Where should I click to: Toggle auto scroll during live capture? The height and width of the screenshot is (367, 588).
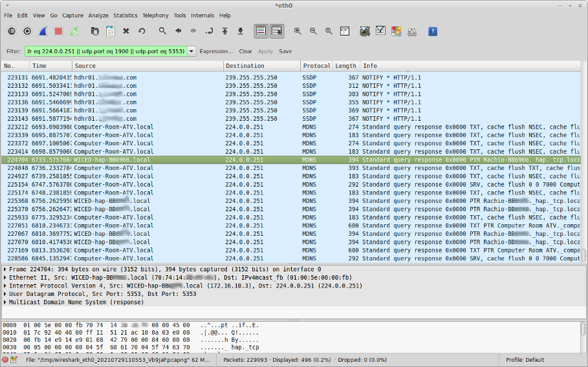[277, 31]
